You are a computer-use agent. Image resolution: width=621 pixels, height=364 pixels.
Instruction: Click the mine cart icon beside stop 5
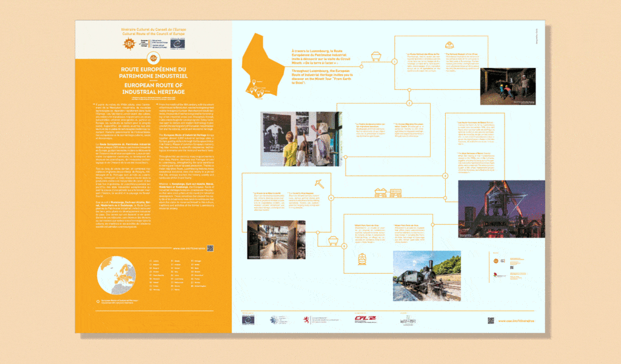[x=333, y=240]
